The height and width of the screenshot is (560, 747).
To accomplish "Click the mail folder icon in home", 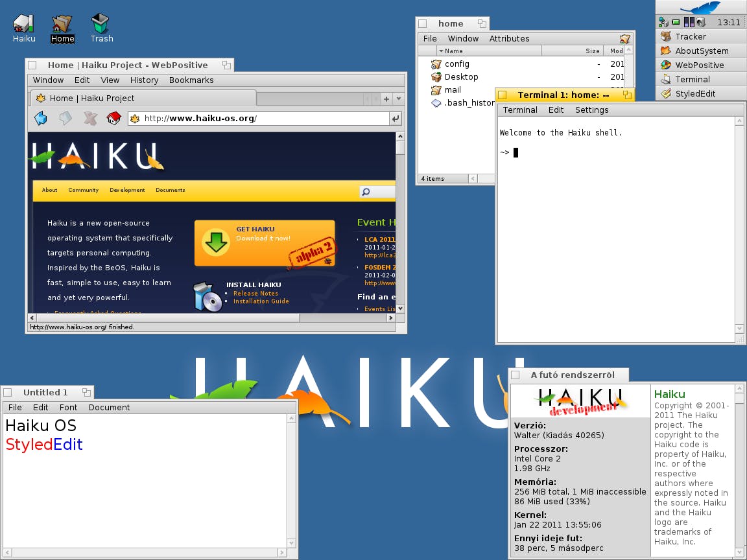I will click(436, 90).
